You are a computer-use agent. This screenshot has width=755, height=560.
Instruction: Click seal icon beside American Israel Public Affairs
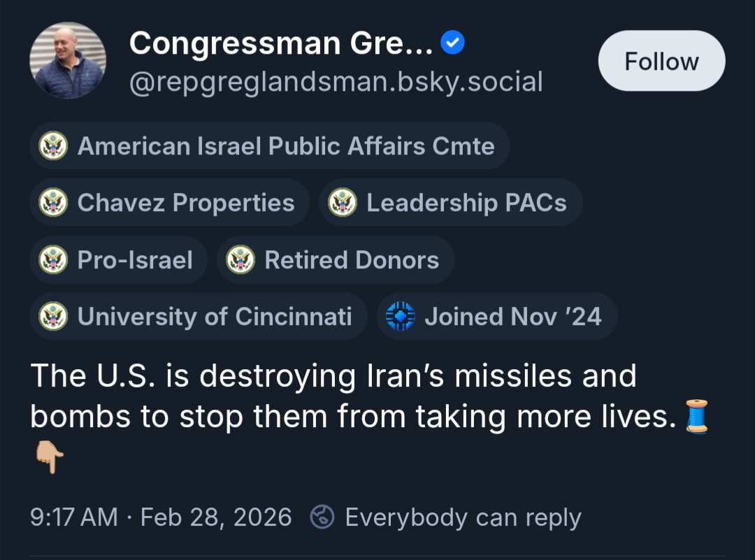click(53, 146)
